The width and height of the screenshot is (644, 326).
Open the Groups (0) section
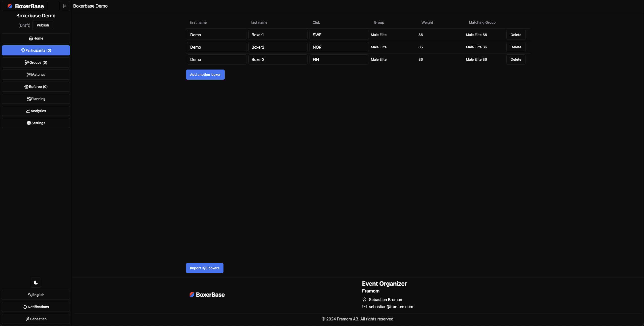pos(36,62)
